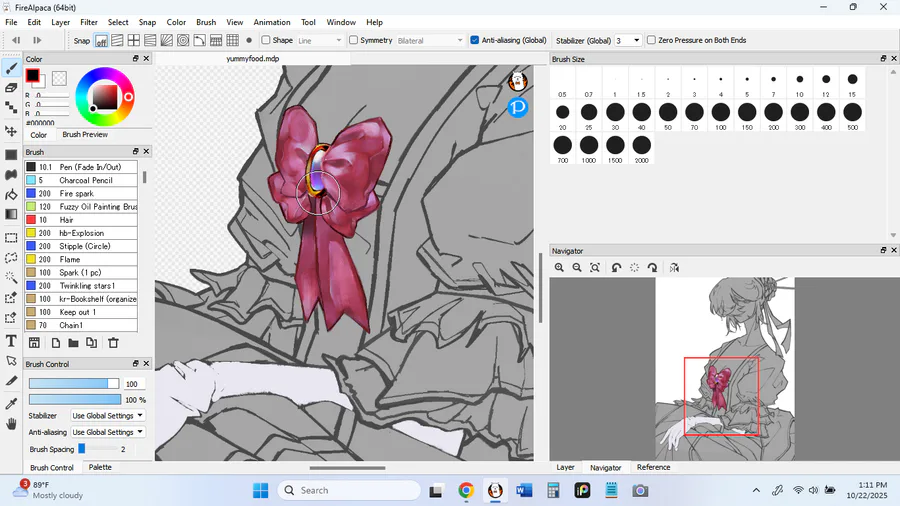Choose brush size 2000 dot
The image size is (900, 506).
641,145
